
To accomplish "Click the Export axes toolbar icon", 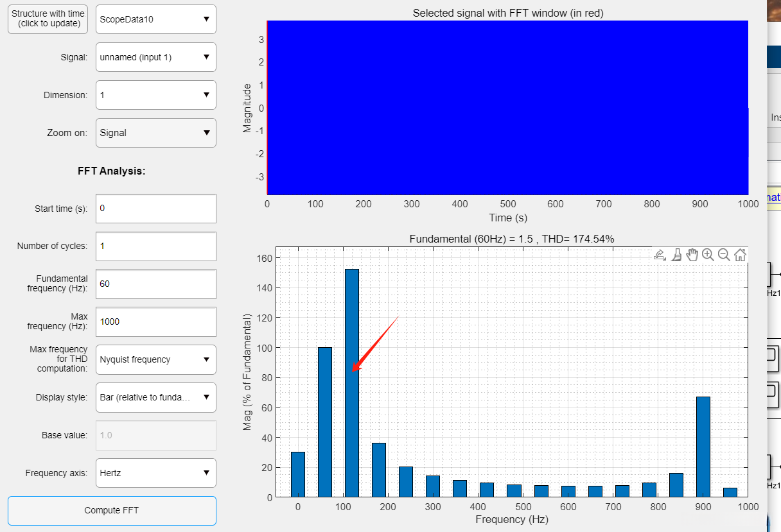I will pos(660,255).
